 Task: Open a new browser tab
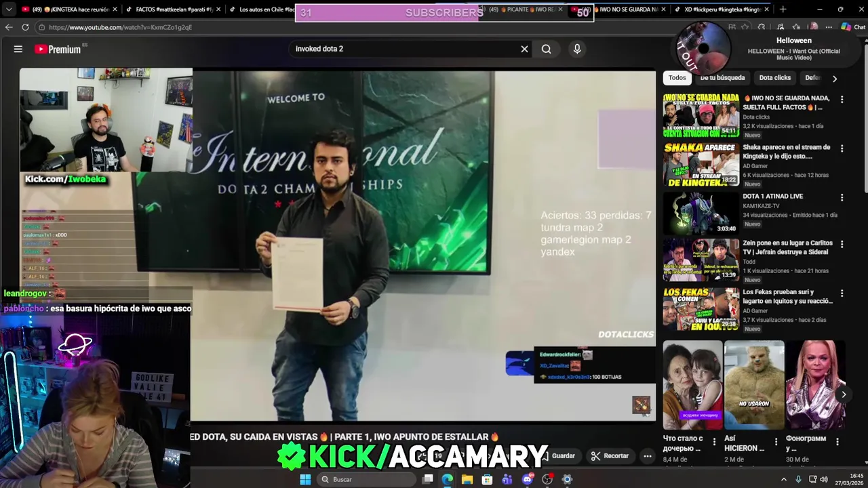click(783, 9)
